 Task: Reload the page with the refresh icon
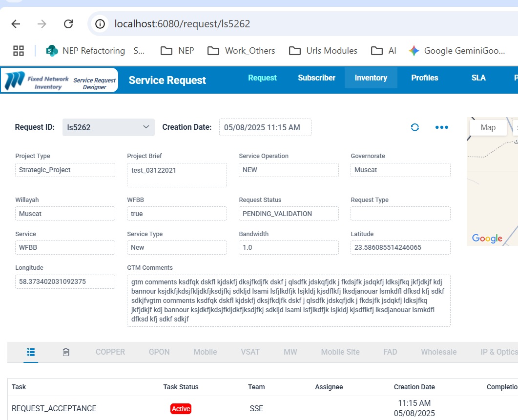[68, 24]
